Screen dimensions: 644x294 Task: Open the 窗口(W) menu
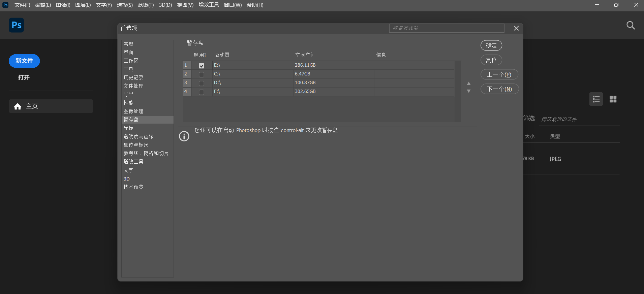pyautogui.click(x=233, y=5)
